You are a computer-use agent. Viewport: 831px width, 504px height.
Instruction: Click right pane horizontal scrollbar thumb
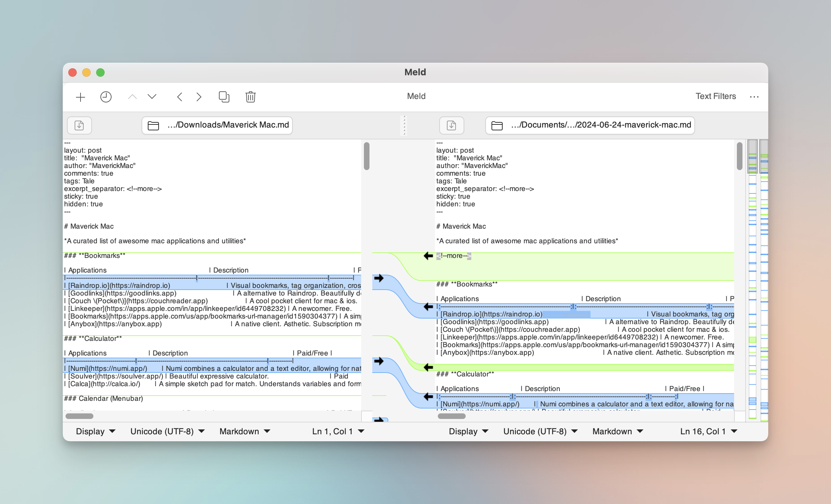[x=452, y=416]
